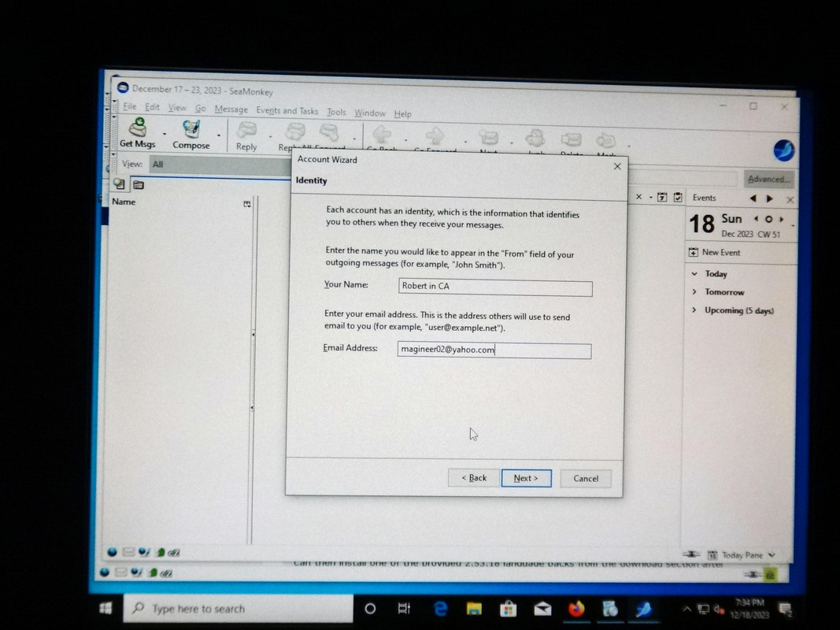Open the Message menu

[231, 109]
